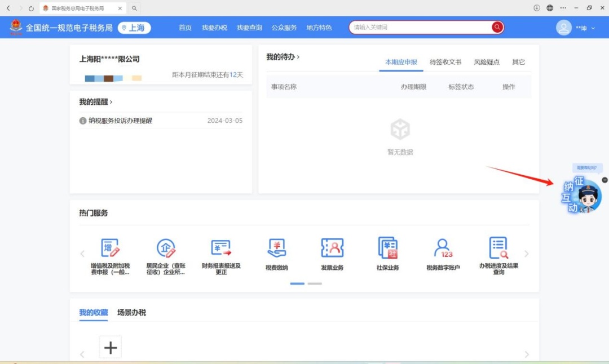609x364 pixels.
Task: Switch to the 场景办税 tab
Action: [x=131, y=312]
